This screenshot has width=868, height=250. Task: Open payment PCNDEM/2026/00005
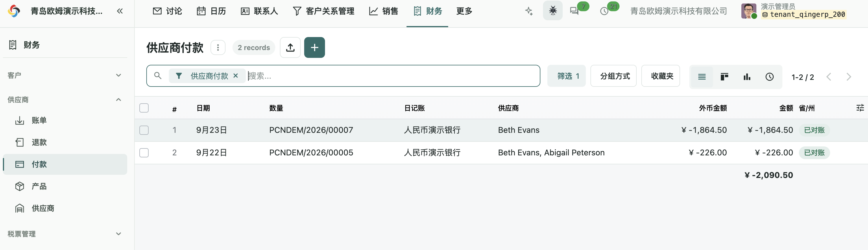coord(311,152)
